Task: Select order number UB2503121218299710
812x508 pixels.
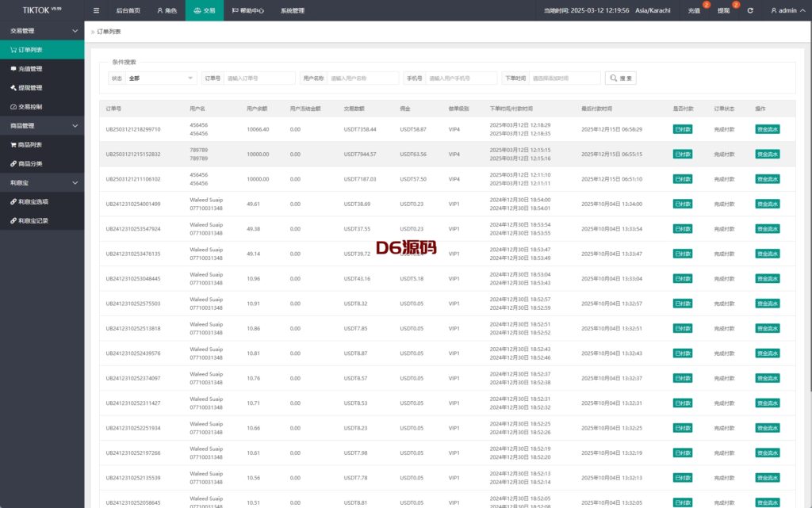Action: click(133, 129)
